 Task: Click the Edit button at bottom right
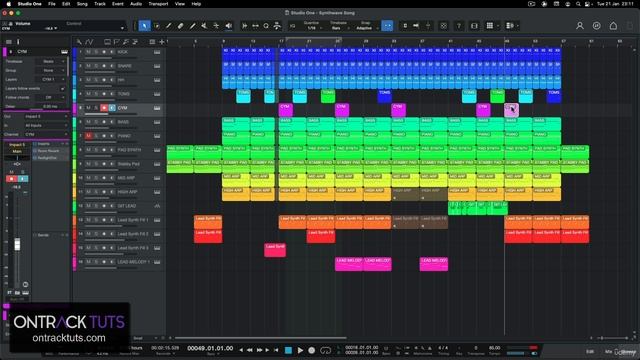tap(590, 351)
